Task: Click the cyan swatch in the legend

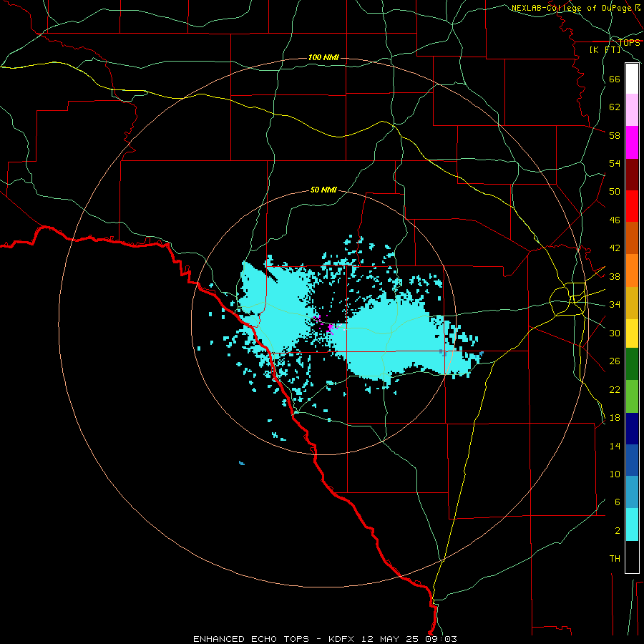Action: [632, 525]
